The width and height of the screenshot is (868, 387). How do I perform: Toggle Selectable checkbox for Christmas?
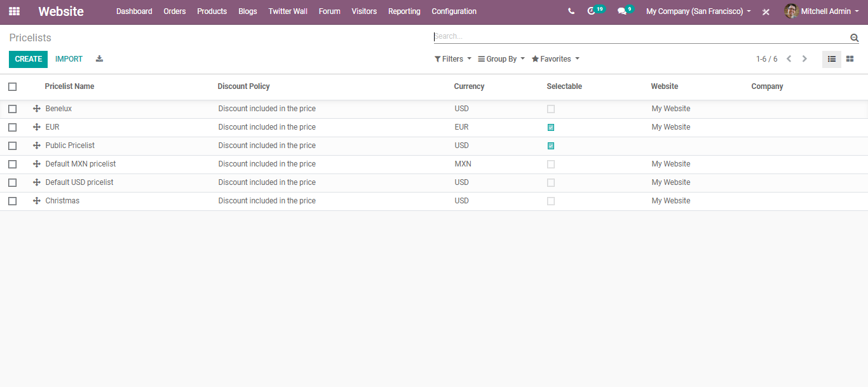[551, 201]
